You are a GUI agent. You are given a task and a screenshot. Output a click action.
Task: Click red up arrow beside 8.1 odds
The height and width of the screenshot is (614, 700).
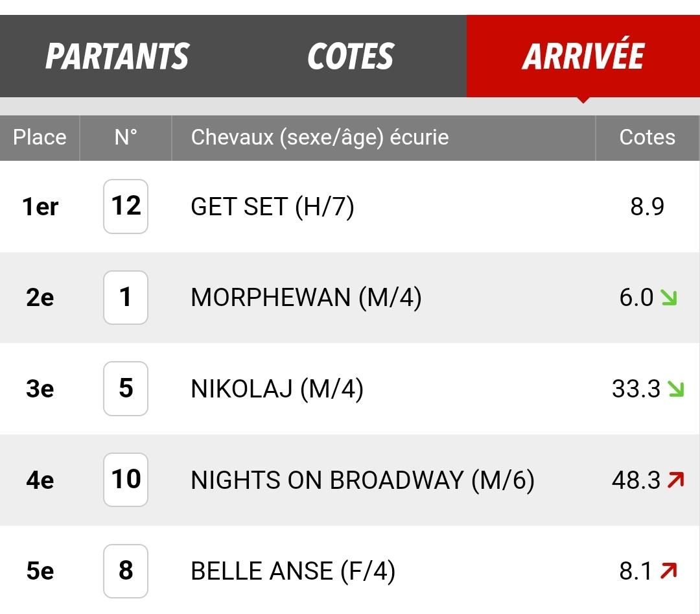(669, 571)
